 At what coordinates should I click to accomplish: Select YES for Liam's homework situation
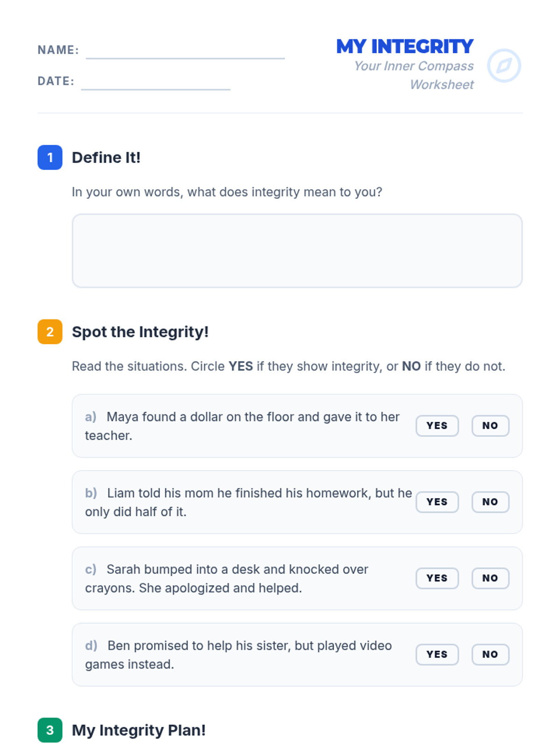coord(437,502)
